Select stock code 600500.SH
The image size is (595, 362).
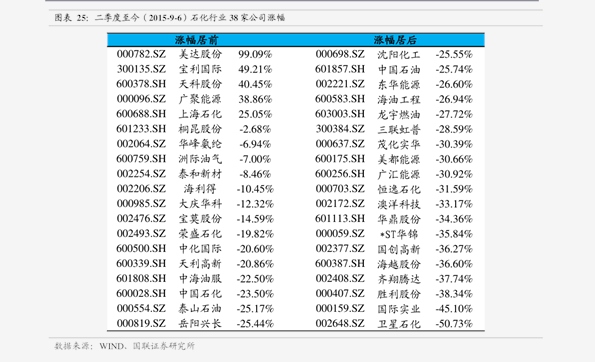(141, 249)
